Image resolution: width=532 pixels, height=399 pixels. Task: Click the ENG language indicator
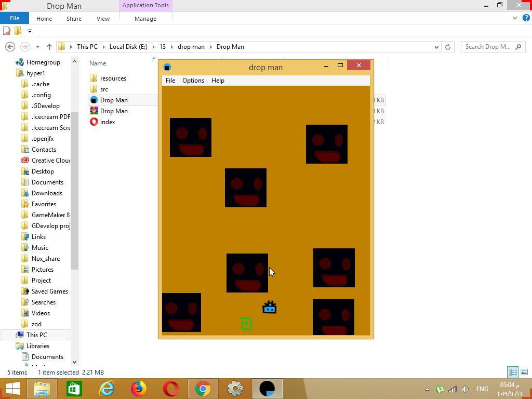(x=482, y=389)
